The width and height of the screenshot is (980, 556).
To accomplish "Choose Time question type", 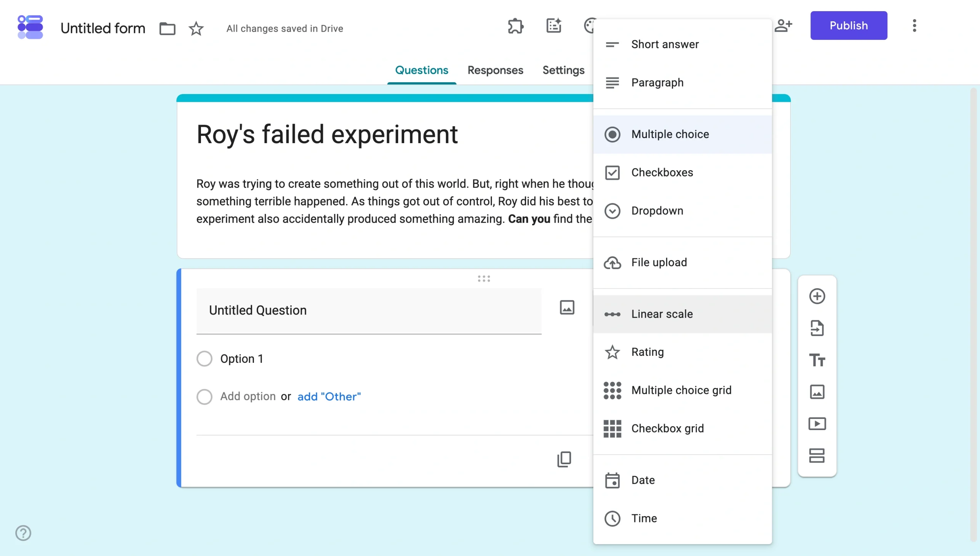I will point(683,518).
